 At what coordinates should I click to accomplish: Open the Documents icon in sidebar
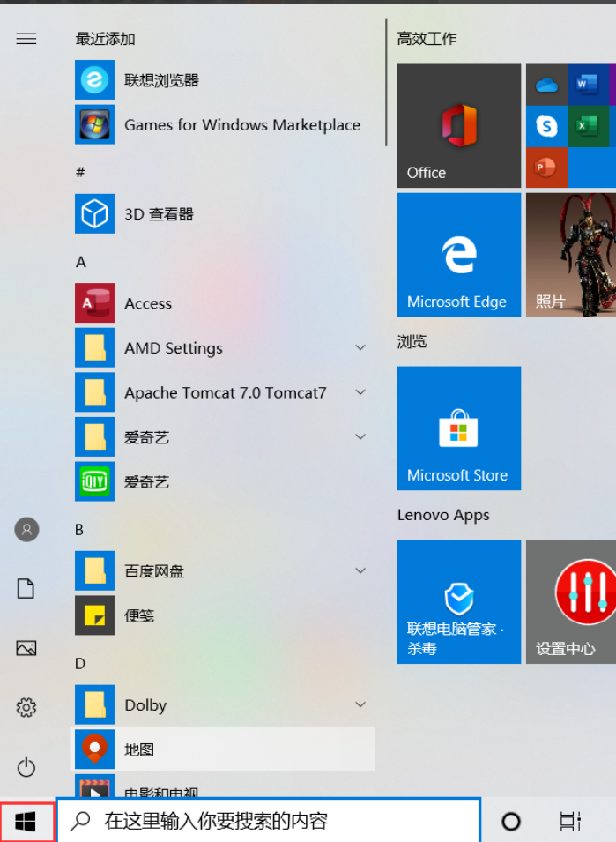tap(26, 589)
